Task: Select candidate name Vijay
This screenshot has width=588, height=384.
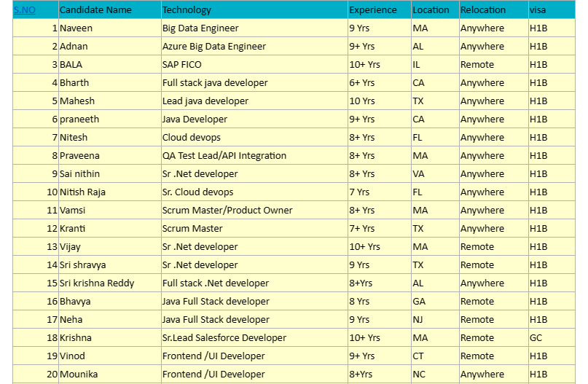Action: (70, 247)
